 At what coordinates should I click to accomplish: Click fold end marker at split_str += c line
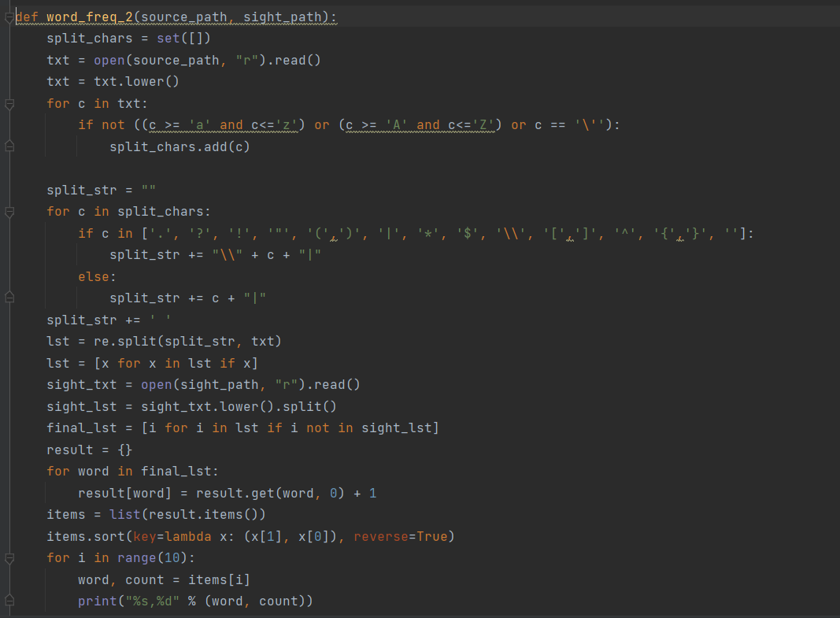coord(9,298)
